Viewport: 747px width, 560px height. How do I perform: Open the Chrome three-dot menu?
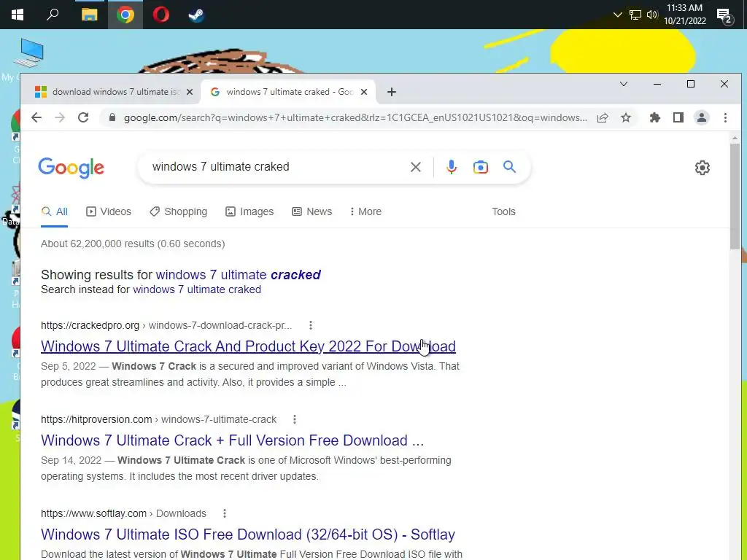point(725,117)
